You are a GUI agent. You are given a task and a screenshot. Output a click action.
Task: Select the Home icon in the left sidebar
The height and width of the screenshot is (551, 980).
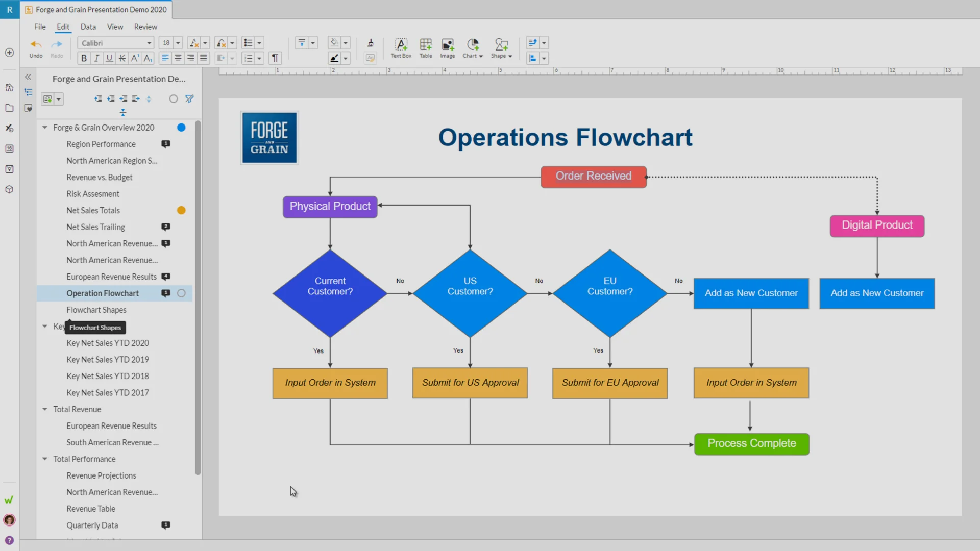point(9,87)
